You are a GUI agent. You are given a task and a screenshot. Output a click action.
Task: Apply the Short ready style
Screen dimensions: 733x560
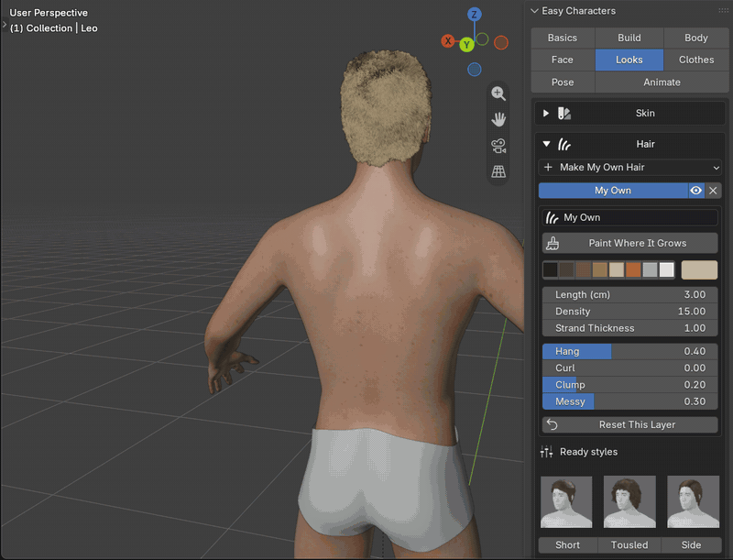click(x=567, y=545)
